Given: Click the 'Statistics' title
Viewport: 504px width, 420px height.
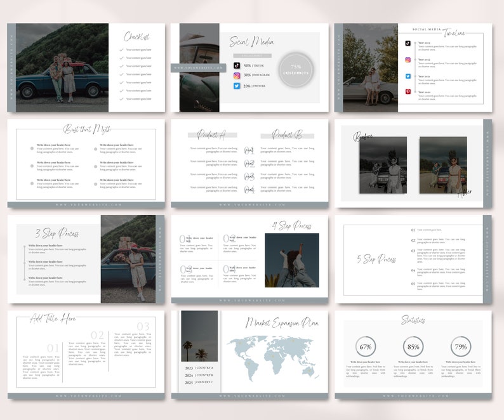Looking at the screenshot, I should pos(413,320).
